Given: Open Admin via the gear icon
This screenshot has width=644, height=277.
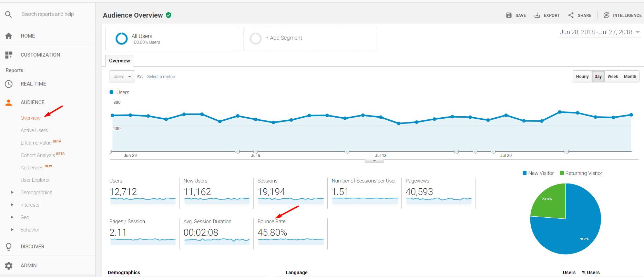Looking at the screenshot, I should 9,266.
